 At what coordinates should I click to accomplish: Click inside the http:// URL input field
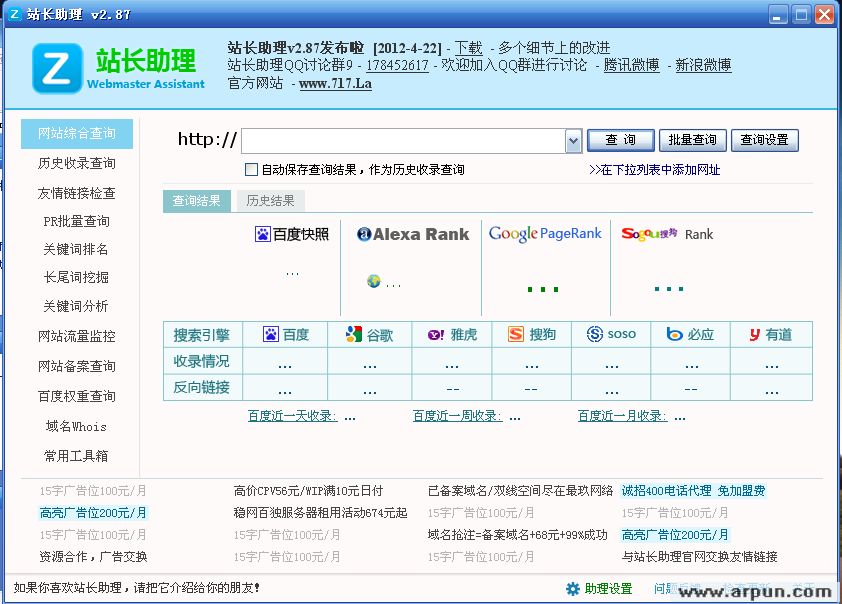[400, 140]
